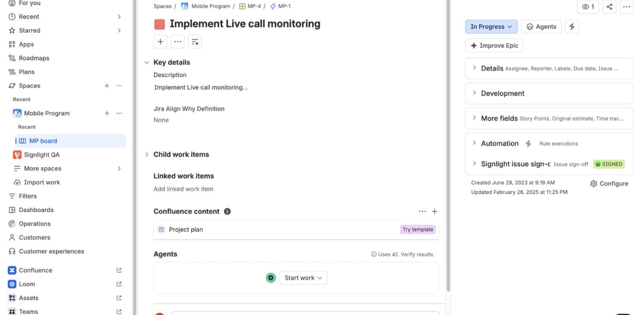Image resolution: width=644 pixels, height=315 pixels.
Task: Click the Improve Epic button
Action: [x=494, y=45]
